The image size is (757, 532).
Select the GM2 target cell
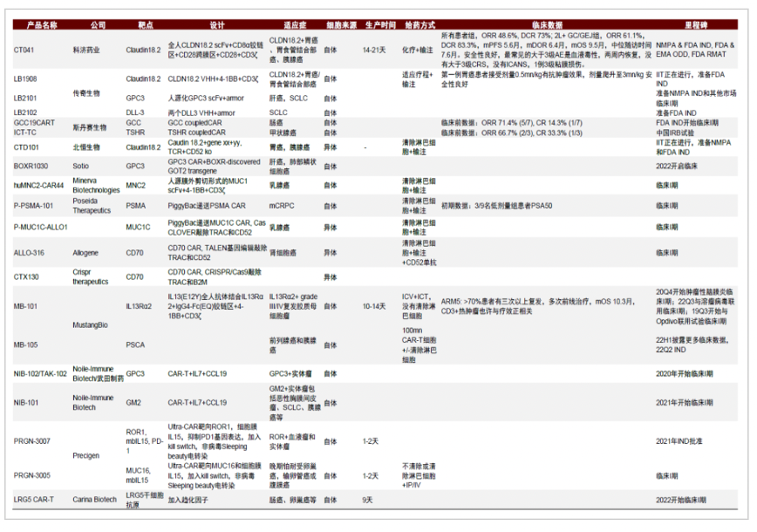(133, 403)
